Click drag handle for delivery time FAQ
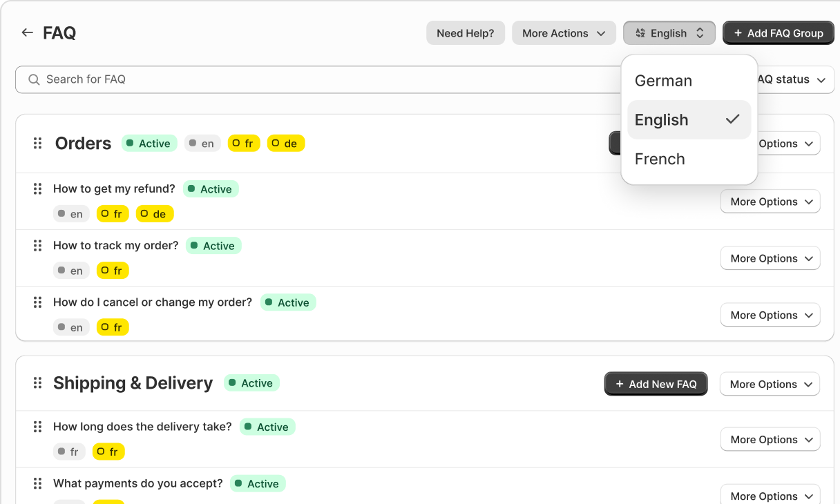 [38, 427]
